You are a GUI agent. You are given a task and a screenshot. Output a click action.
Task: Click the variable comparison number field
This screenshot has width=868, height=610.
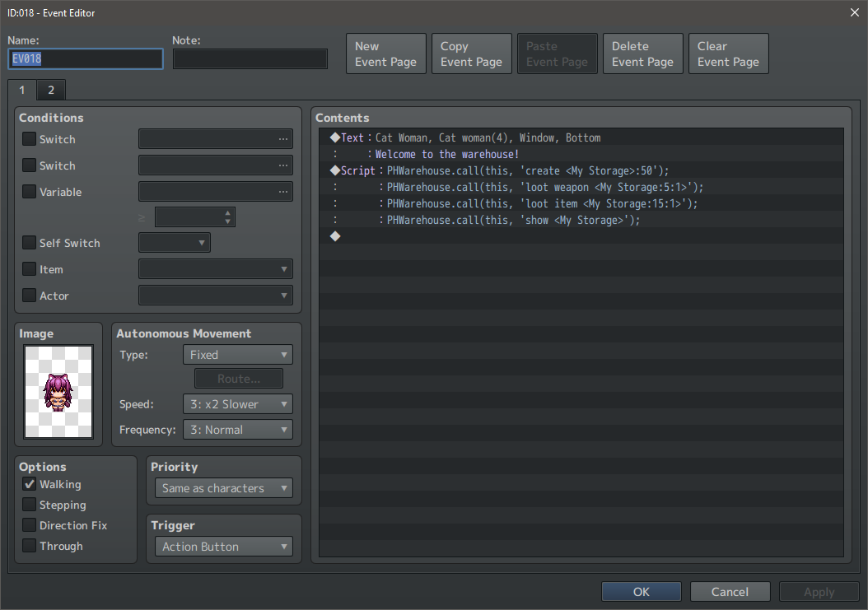195,217
